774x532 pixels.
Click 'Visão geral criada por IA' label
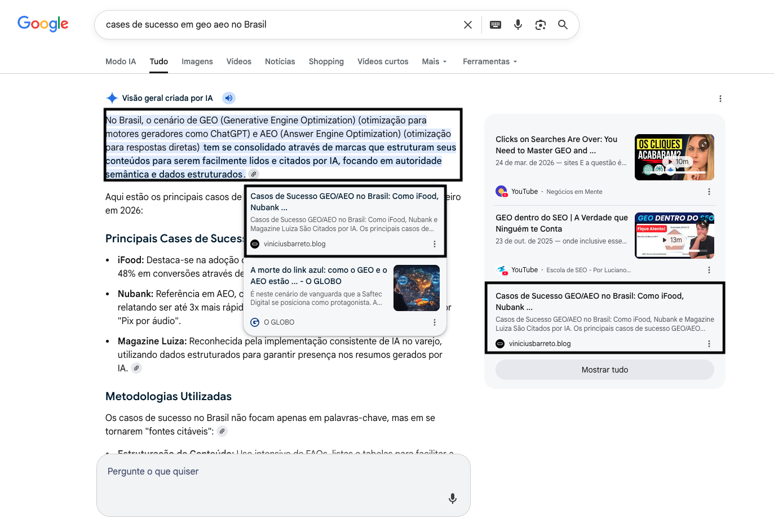click(167, 98)
